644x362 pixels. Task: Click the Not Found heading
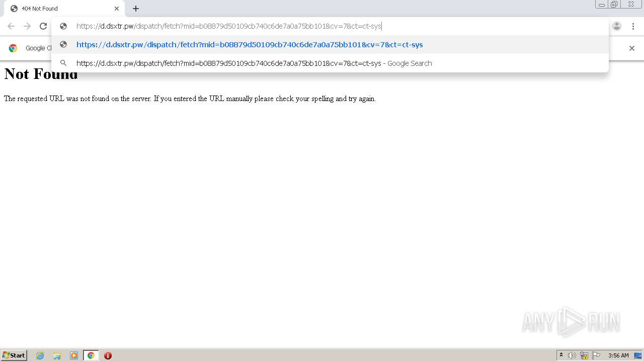click(x=41, y=74)
